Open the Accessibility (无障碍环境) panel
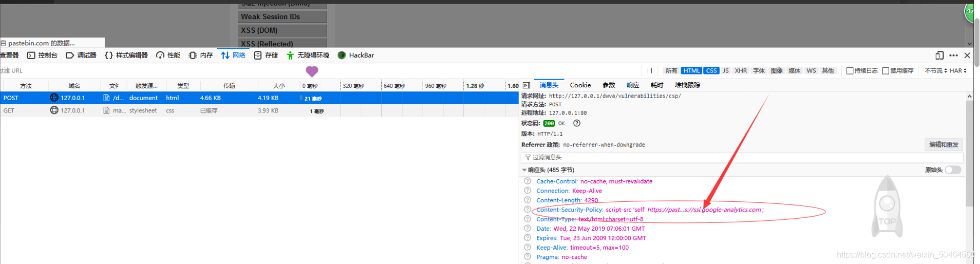Screen dimensions: 980x264 click(308, 55)
